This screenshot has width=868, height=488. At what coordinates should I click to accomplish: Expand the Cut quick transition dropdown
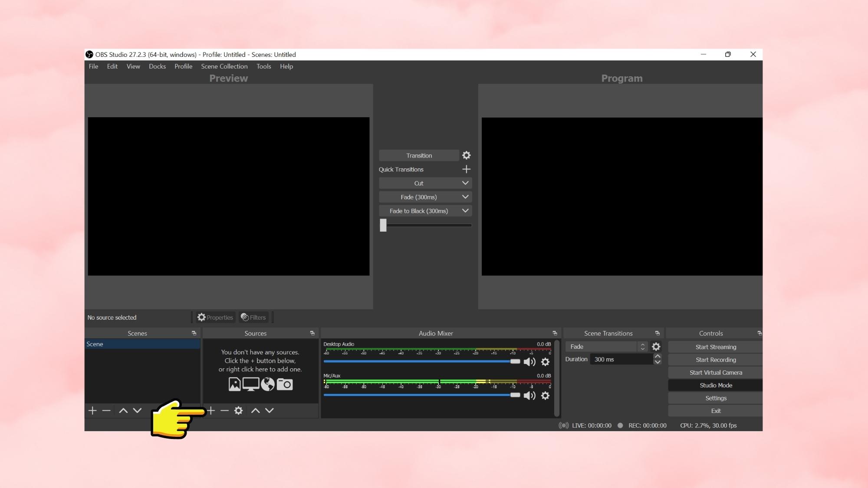point(465,183)
